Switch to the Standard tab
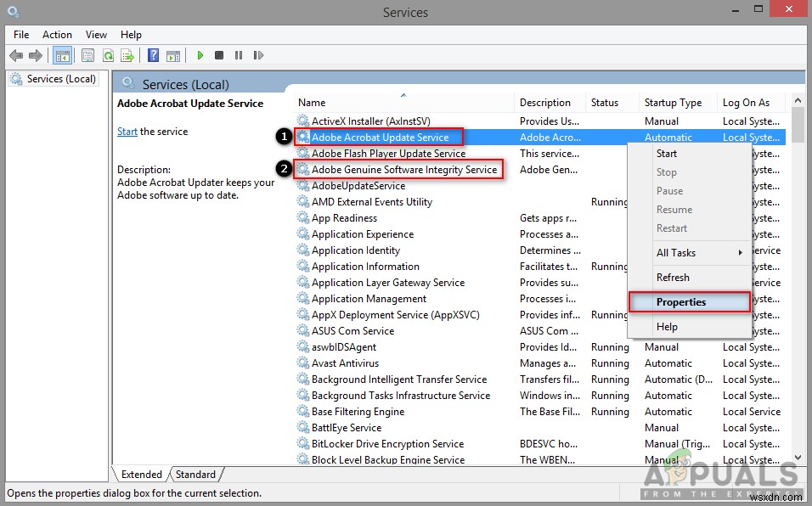Viewport: 812px width, 506px height. click(x=196, y=475)
